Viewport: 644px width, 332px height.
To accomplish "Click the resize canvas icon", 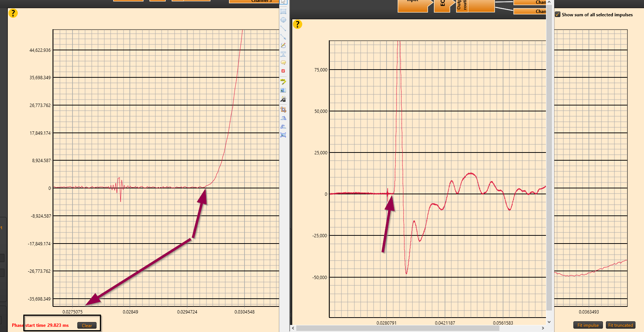I will click(x=283, y=135).
